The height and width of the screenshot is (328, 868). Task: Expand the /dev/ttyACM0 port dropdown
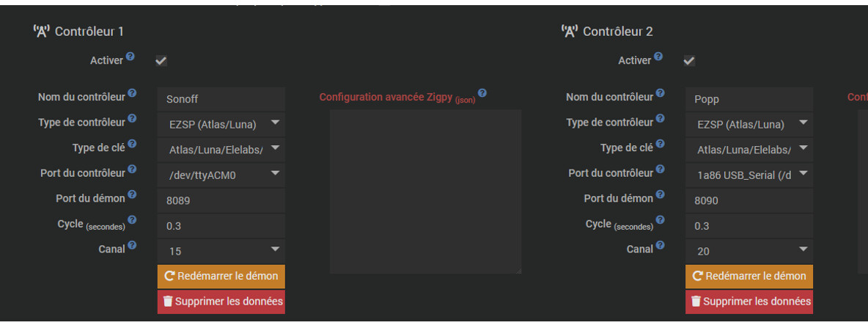(x=221, y=174)
